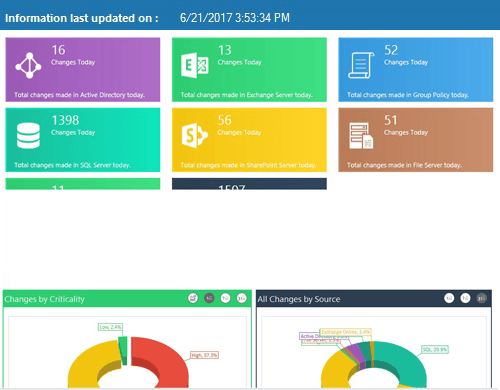This screenshot has height=390, width=500.
Task: Click the SQL Server database icon
Action: pyautogui.click(x=28, y=136)
